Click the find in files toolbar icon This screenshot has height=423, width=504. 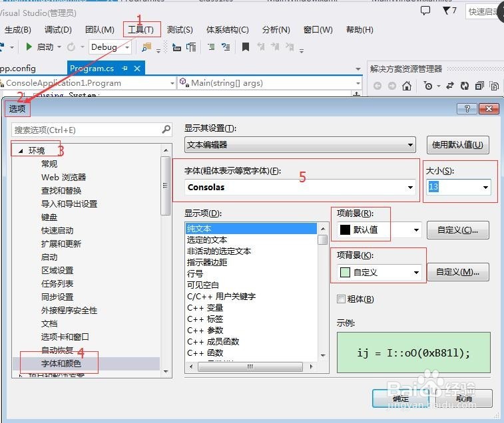[x=146, y=47]
